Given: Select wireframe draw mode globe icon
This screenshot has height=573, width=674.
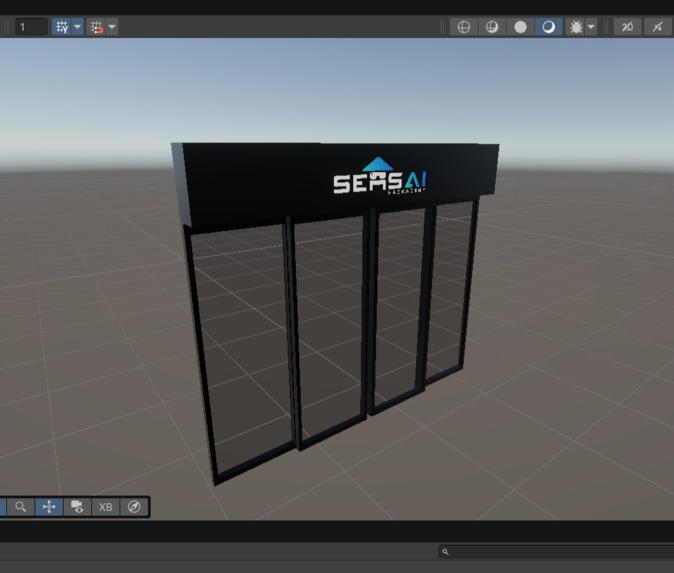Looking at the screenshot, I should [x=463, y=27].
